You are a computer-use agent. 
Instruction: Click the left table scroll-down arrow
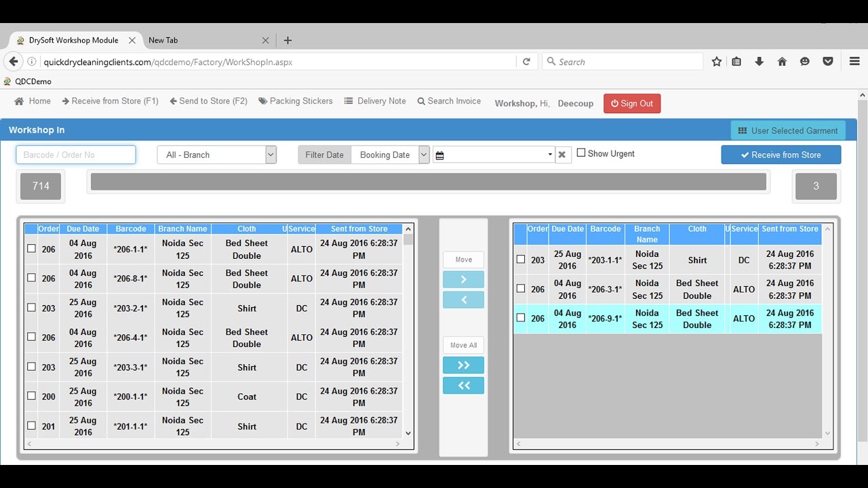click(408, 433)
